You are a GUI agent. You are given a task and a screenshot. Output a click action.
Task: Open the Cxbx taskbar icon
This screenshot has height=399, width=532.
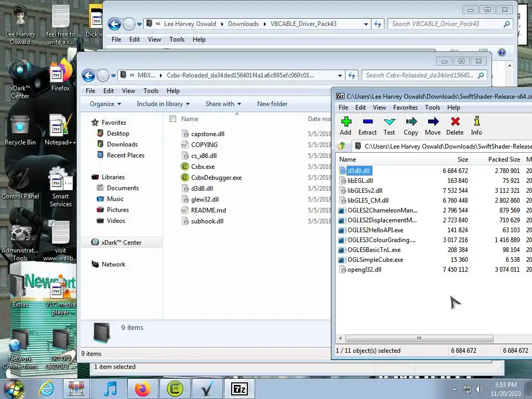(175, 389)
